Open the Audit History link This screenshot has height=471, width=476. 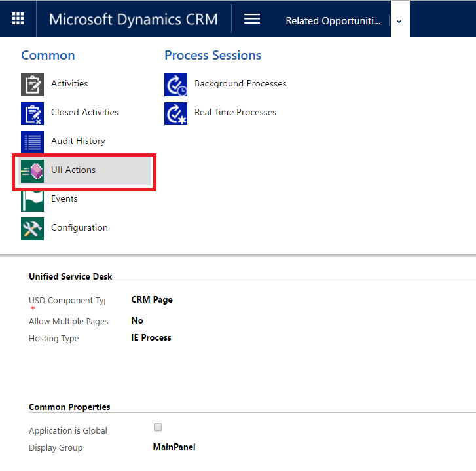click(78, 141)
